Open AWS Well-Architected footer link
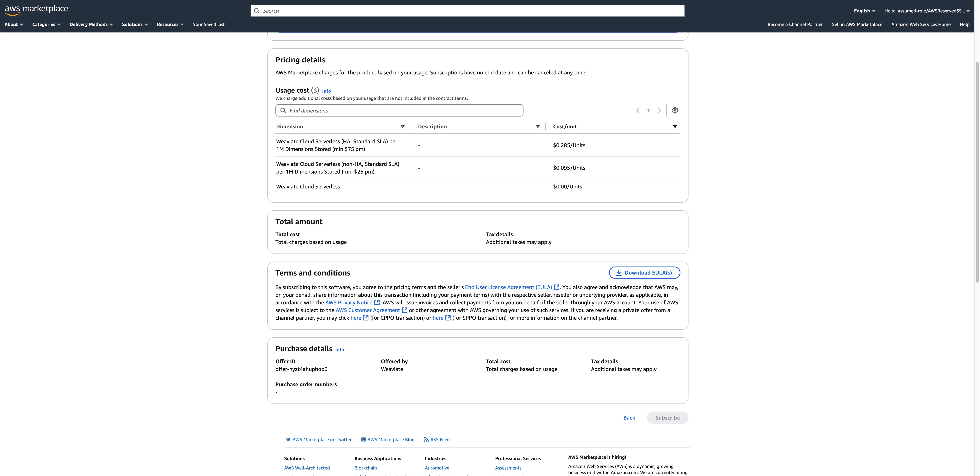 click(x=307, y=468)
